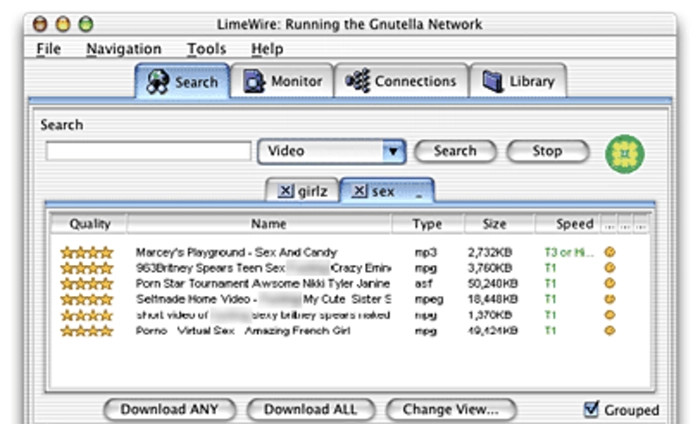Switch to the Library tab
This screenshot has width=700, height=424.
pos(518,81)
